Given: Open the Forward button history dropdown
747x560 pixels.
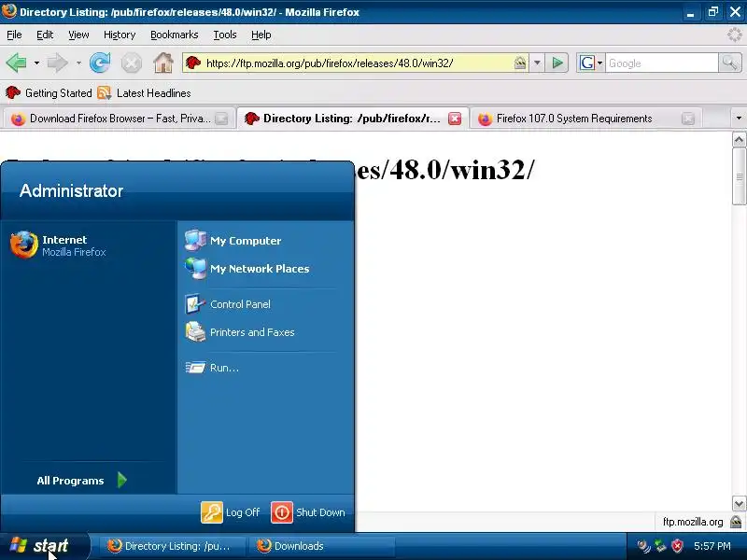Looking at the screenshot, I should (x=78, y=63).
